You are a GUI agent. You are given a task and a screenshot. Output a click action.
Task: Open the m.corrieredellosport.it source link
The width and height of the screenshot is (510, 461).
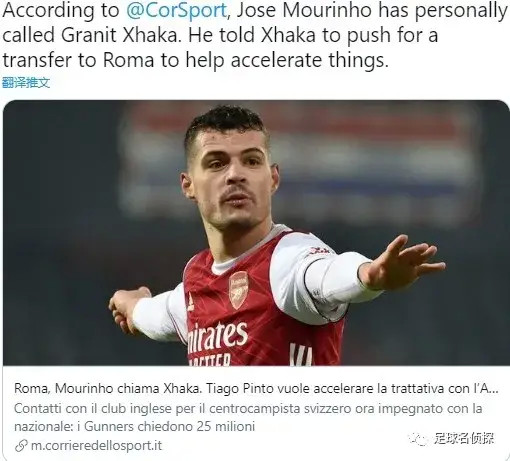coord(96,446)
